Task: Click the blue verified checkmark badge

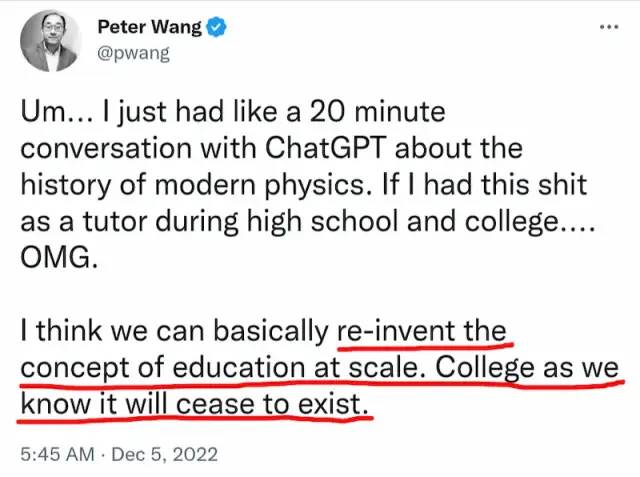Action: (214, 27)
